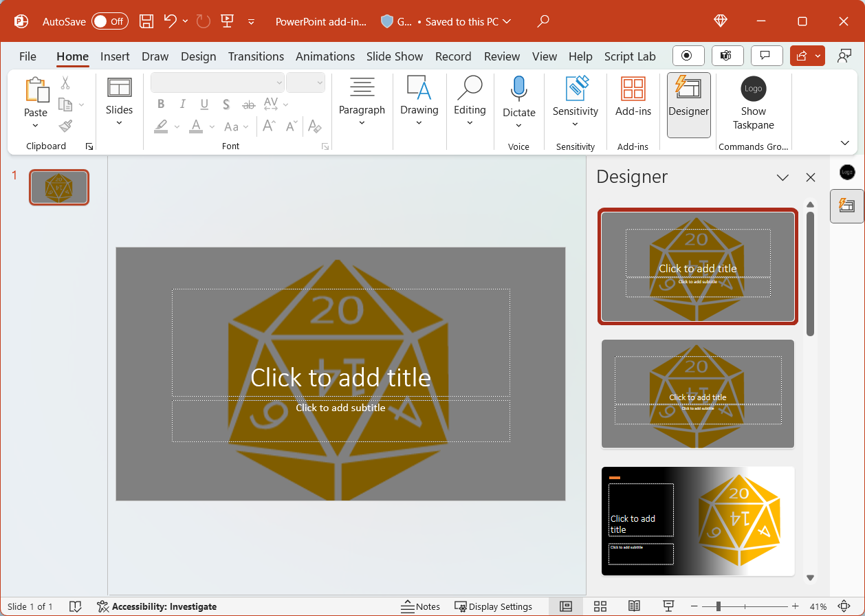This screenshot has height=616, width=865.
Task: Toggle Underline formatting
Action: click(x=205, y=104)
